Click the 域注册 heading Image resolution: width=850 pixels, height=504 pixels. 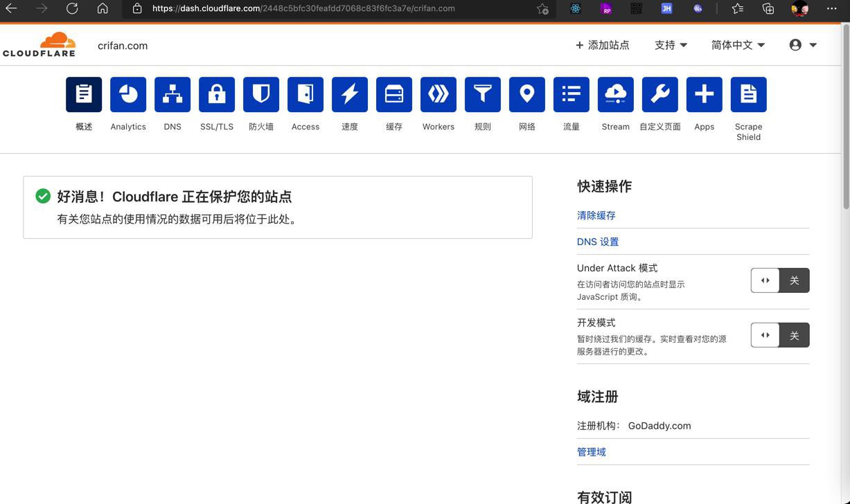[x=597, y=397]
